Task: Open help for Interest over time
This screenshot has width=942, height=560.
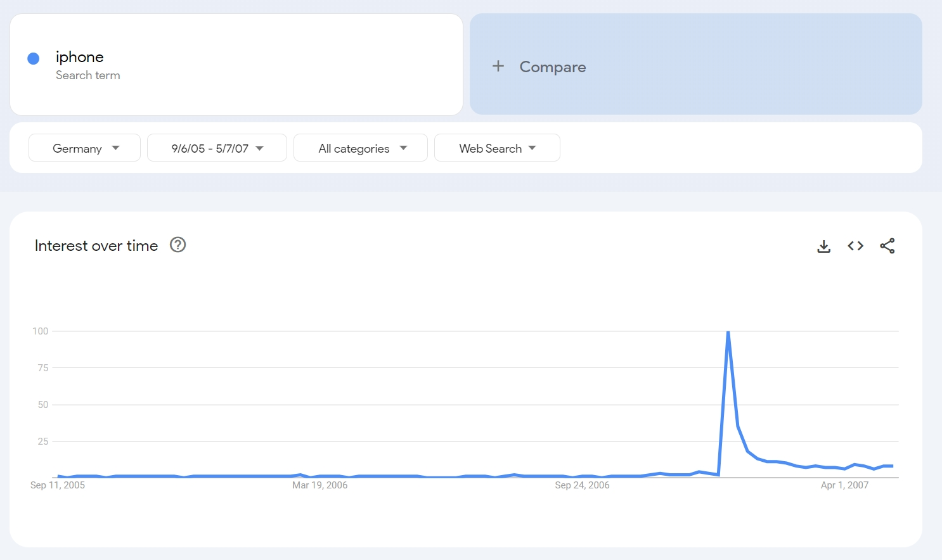Action: 178,245
